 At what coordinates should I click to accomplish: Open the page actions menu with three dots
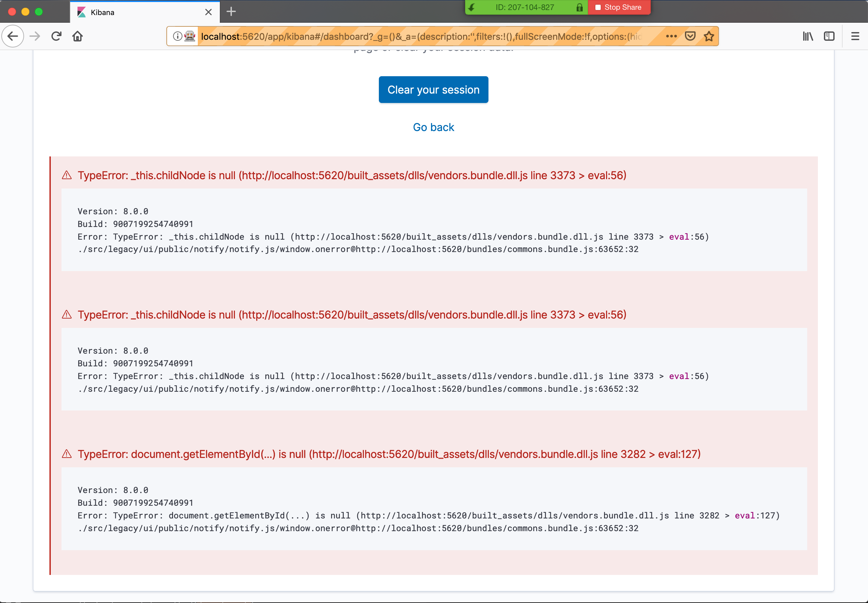671,36
